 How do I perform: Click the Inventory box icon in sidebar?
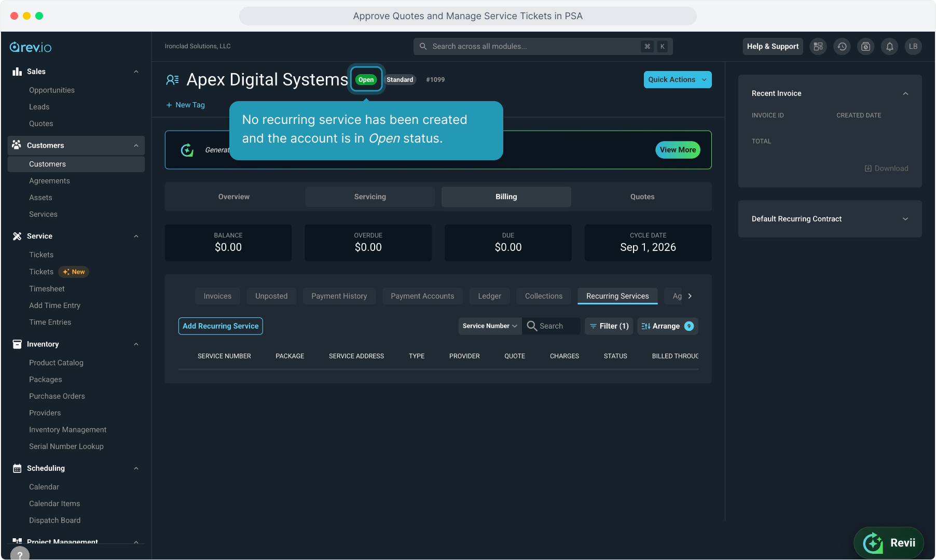pyautogui.click(x=17, y=344)
